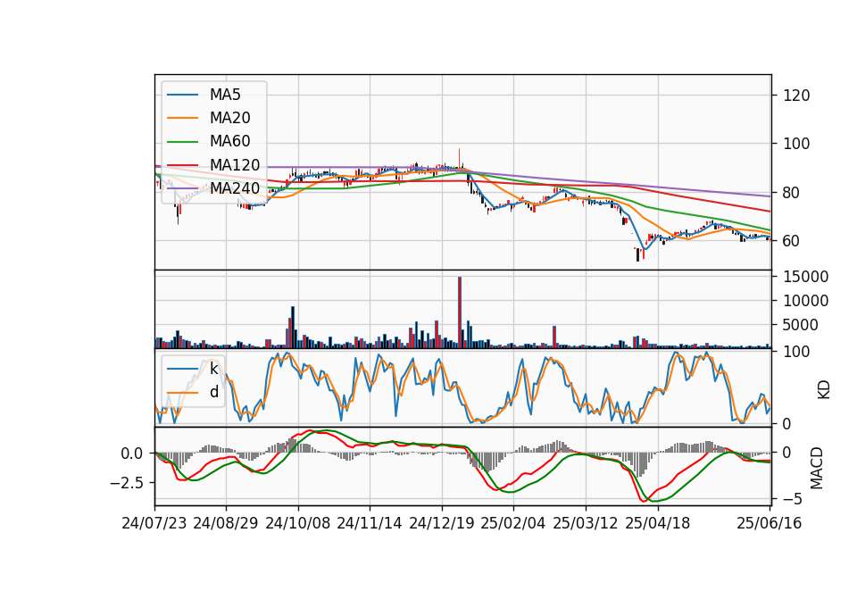The height and width of the screenshot is (616, 857).
Task: Click the 25/04/18 date label
Action: tap(658, 523)
